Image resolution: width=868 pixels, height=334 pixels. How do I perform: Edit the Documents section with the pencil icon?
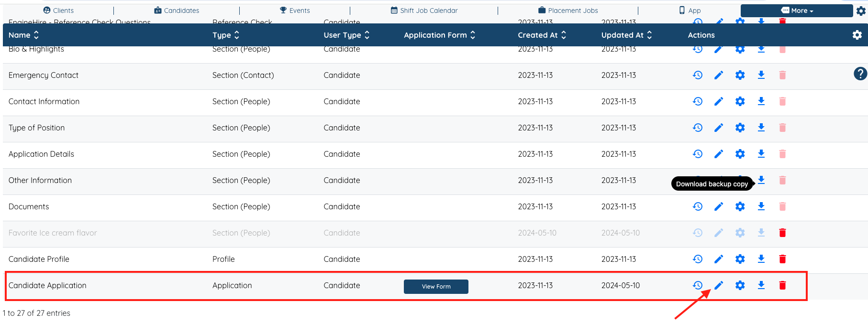pyautogui.click(x=719, y=206)
